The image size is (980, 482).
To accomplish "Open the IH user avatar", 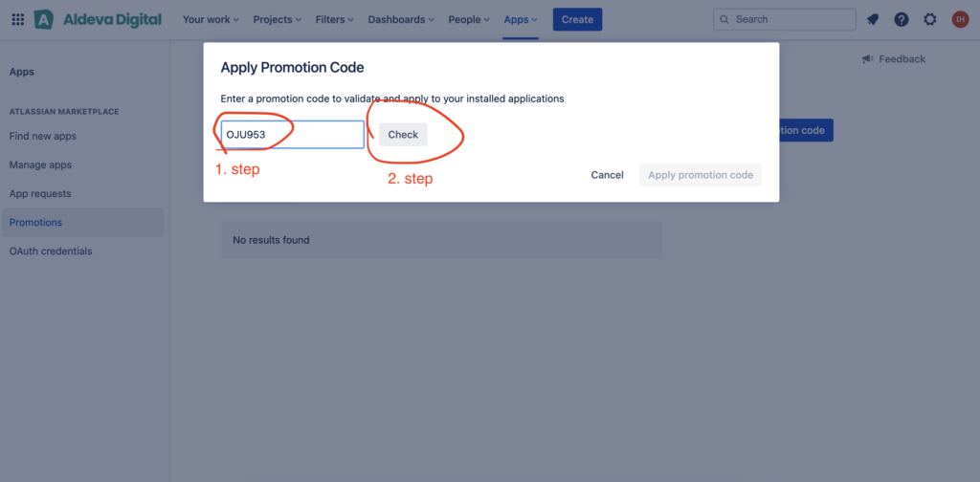I will tap(960, 19).
